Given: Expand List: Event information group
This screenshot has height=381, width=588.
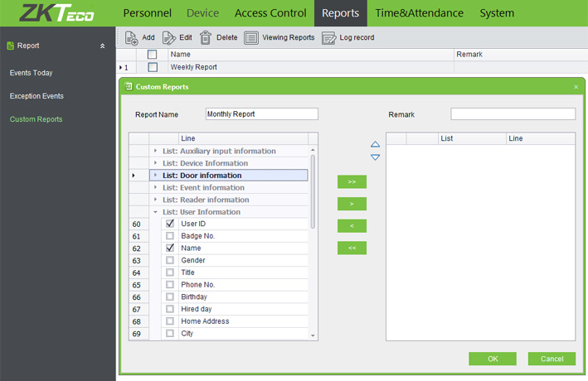Looking at the screenshot, I should (x=155, y=187).
